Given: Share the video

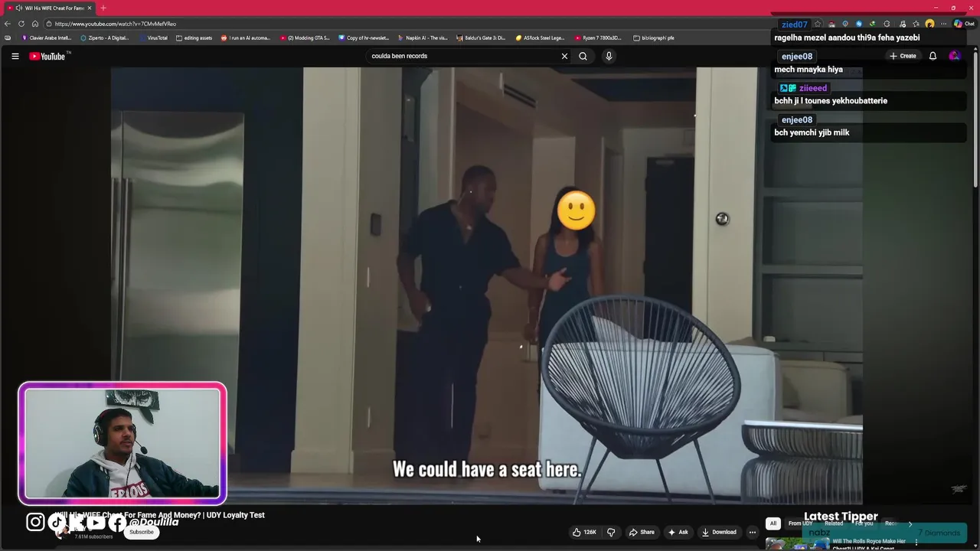Looking at the screenshot, I should (642, 532).
